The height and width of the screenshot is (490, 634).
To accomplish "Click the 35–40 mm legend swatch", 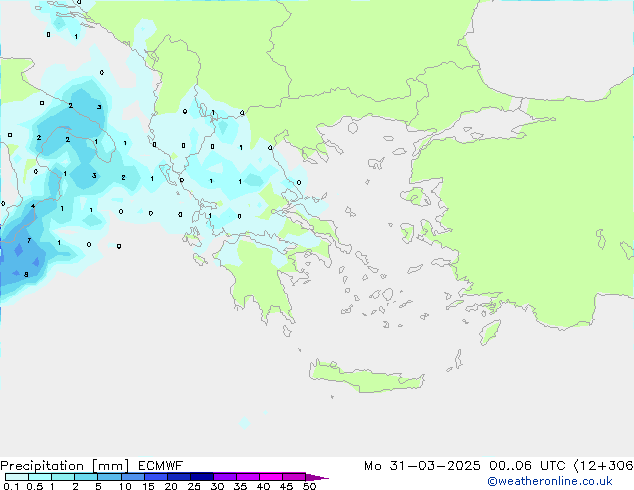I will point(247,477).
